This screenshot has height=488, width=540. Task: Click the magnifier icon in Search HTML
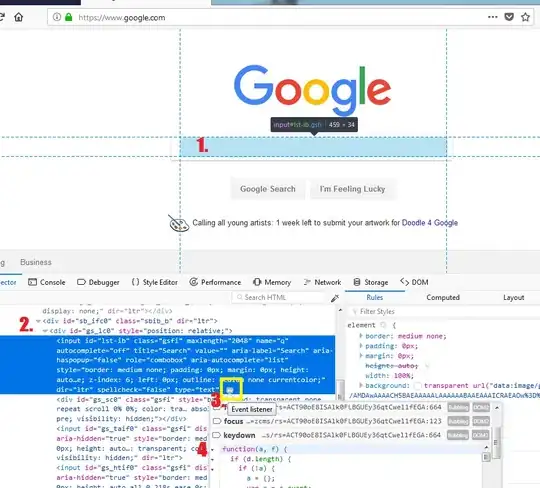(x=240, y=297)
